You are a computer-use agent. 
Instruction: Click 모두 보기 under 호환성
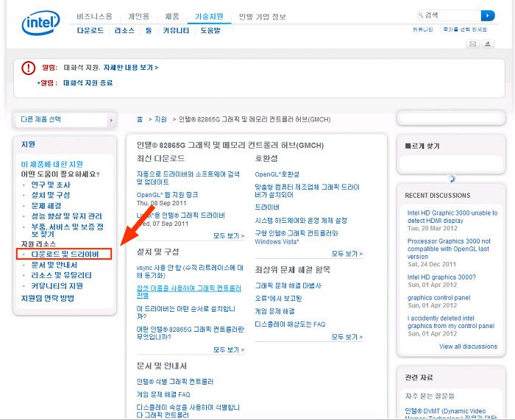(347, 254)
